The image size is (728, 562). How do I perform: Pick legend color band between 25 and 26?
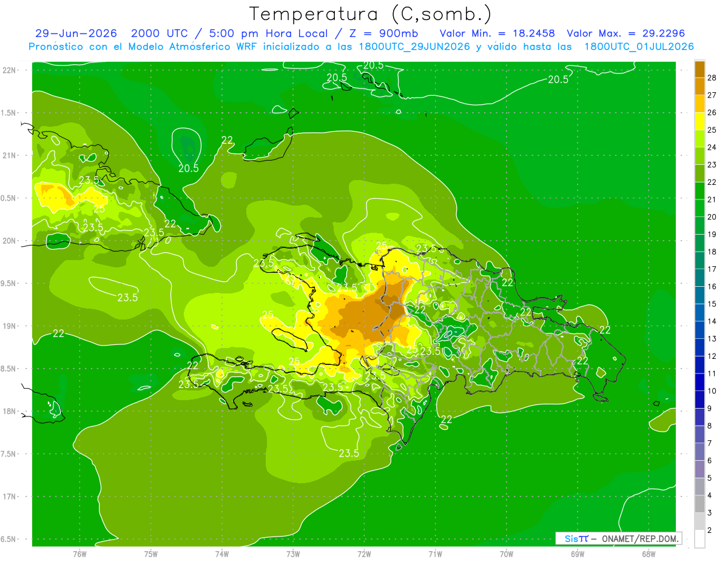point(699,121)
